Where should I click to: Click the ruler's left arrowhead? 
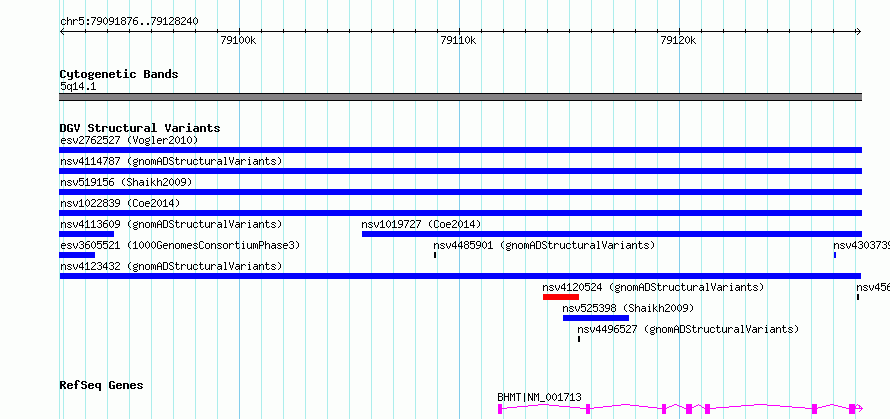pos(62,32)
